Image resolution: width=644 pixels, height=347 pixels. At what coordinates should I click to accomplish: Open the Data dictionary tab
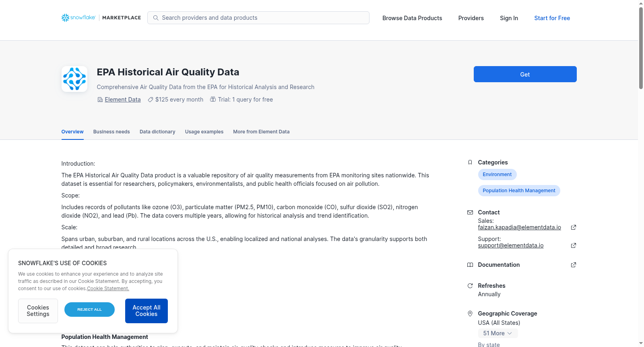click(x=157, y=132)
